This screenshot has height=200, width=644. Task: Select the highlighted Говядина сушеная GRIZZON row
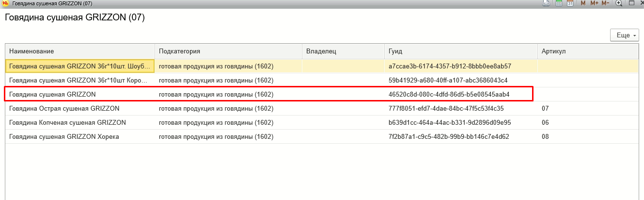[322, 94]
